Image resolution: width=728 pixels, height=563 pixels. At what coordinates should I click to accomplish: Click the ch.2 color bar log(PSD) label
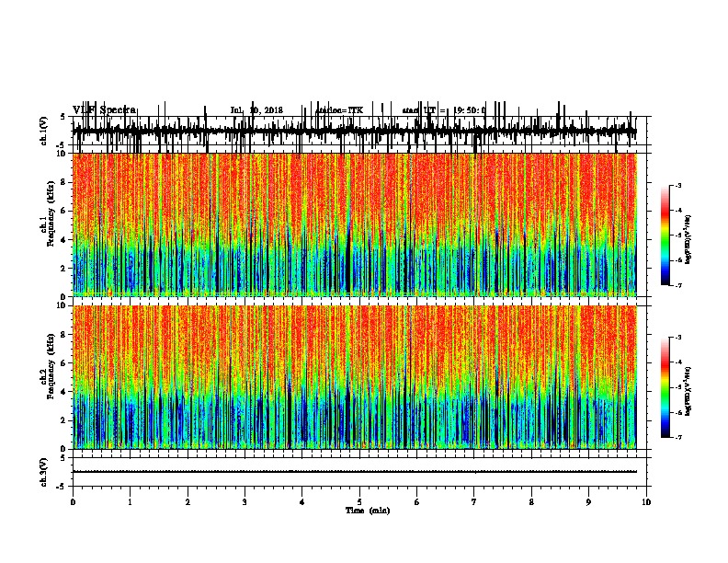(x=688, y=391)
